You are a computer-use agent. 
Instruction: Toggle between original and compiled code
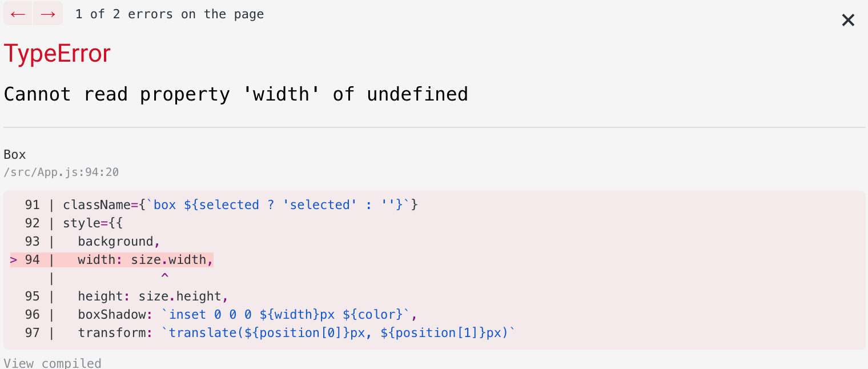coord(53,363)
